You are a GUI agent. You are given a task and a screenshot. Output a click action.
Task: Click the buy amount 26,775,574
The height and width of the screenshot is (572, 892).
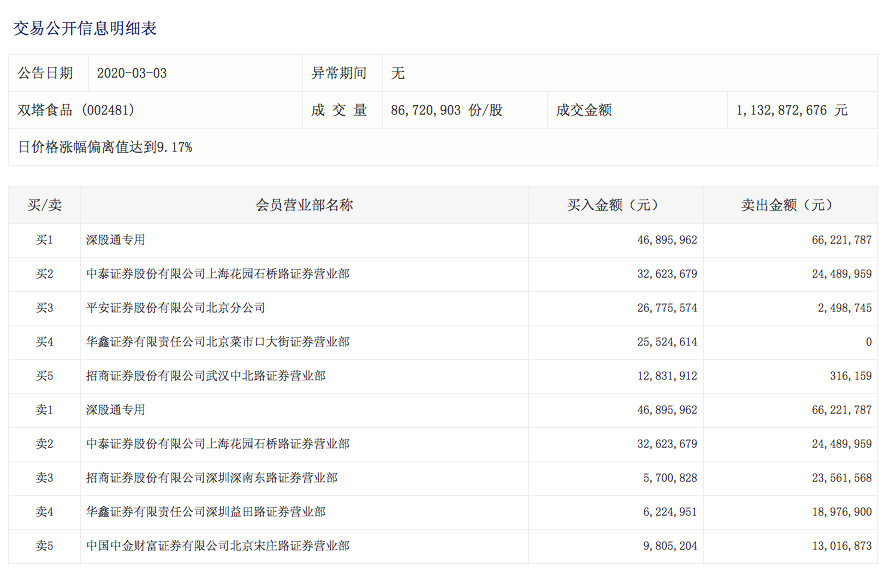point(660,308)
